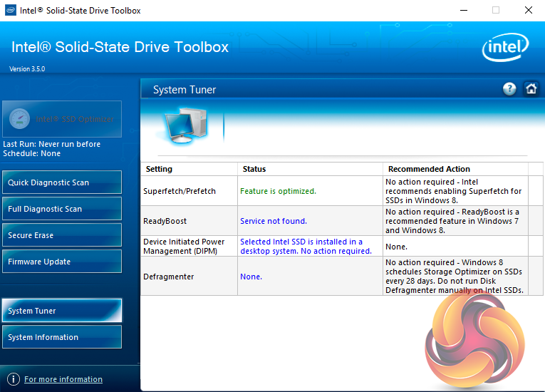Click Defragmenter 'None.' status
Viewport: 545px width, 392px height.
[251, 277]
